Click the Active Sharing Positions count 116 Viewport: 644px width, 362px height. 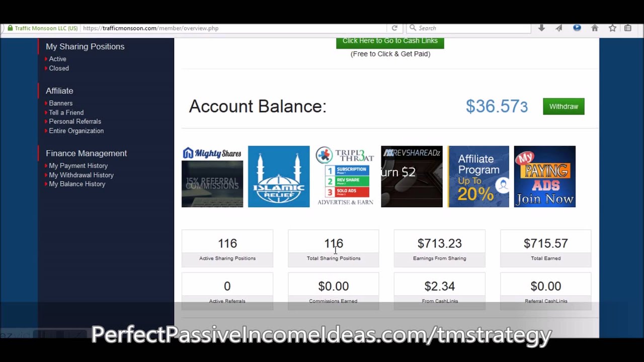[227, 243]
